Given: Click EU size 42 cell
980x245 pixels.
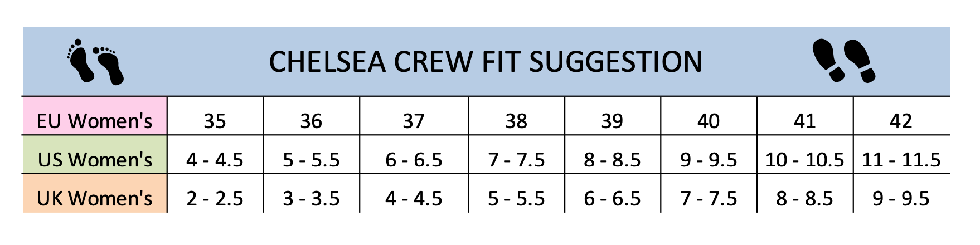Looking at the screenshot, I should tap(901, 121).
